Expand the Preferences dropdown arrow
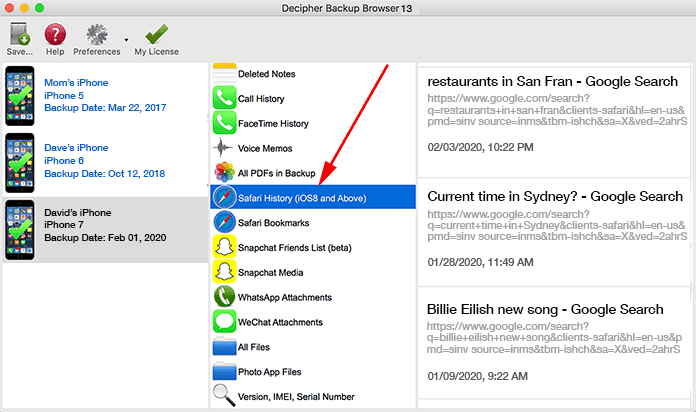 point(127,40)
